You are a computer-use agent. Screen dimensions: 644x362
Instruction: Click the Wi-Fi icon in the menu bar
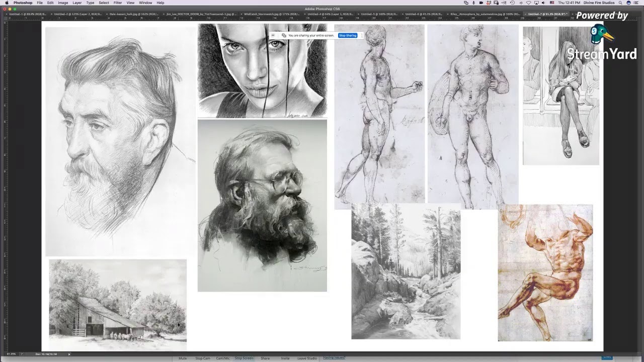[x=529, y=3]
